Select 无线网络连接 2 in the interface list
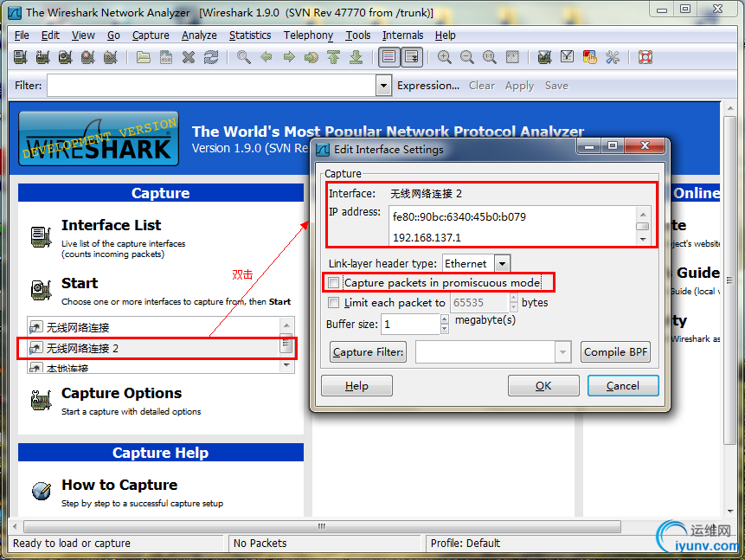745x560 pixels. click(154, 349)
